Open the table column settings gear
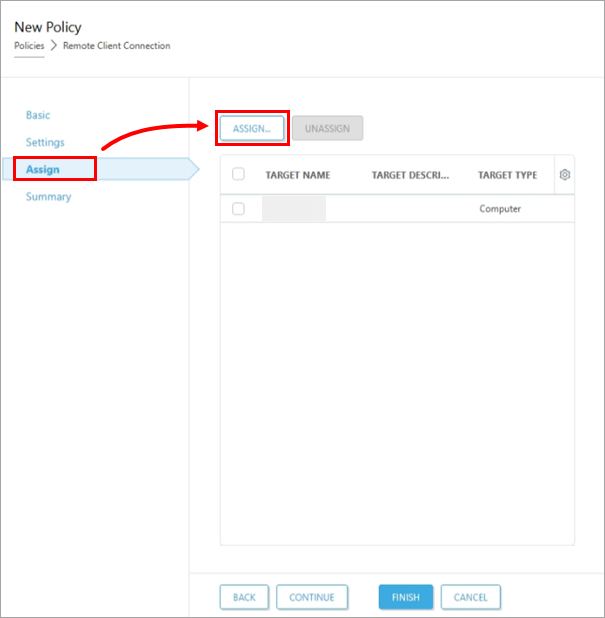This screenshot has width=605, height=618. (x=565, y=175)
